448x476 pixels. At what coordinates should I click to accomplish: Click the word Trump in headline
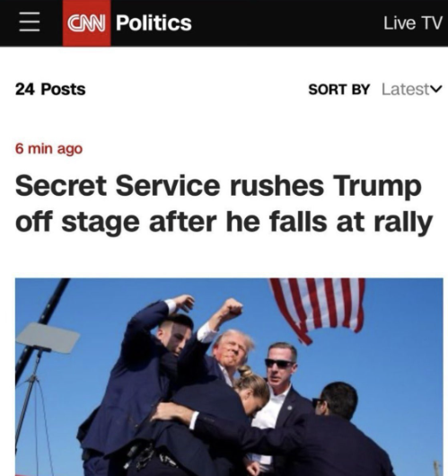click(x=377, y=187)
